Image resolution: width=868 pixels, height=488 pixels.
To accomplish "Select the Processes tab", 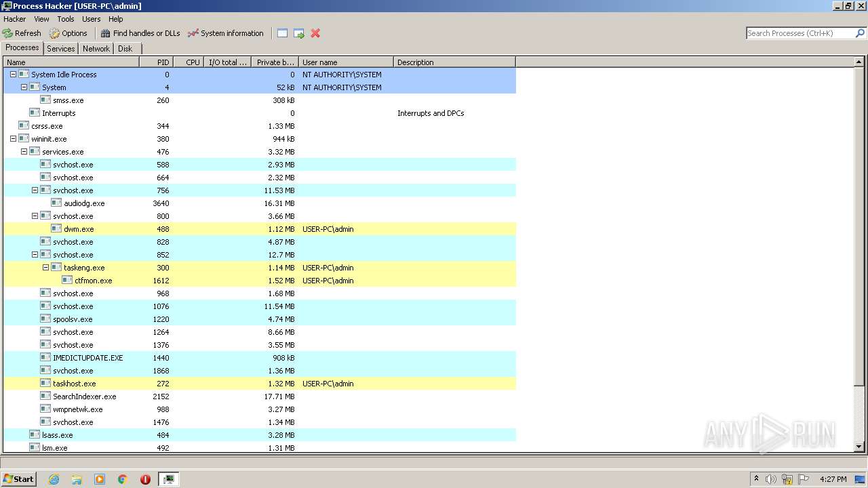I will point(22,47).
